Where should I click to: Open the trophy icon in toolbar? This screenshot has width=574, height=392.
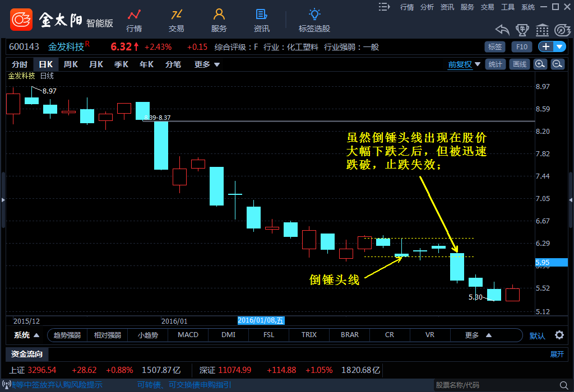coord(522,30)
